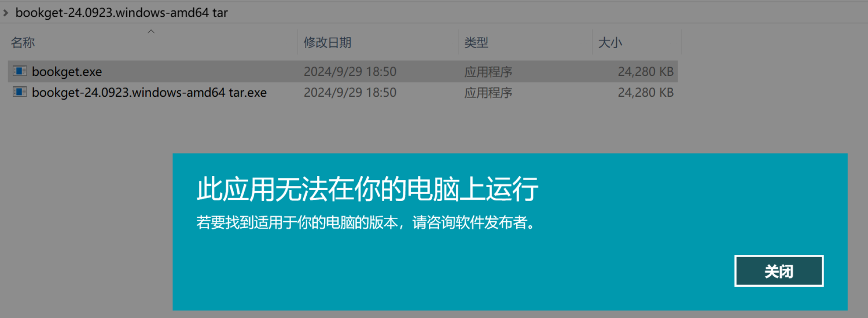The height and width of the screenshot is (318, 868).
Task: Click the sort arrow above the 名称 column
Action: point(151,31)
